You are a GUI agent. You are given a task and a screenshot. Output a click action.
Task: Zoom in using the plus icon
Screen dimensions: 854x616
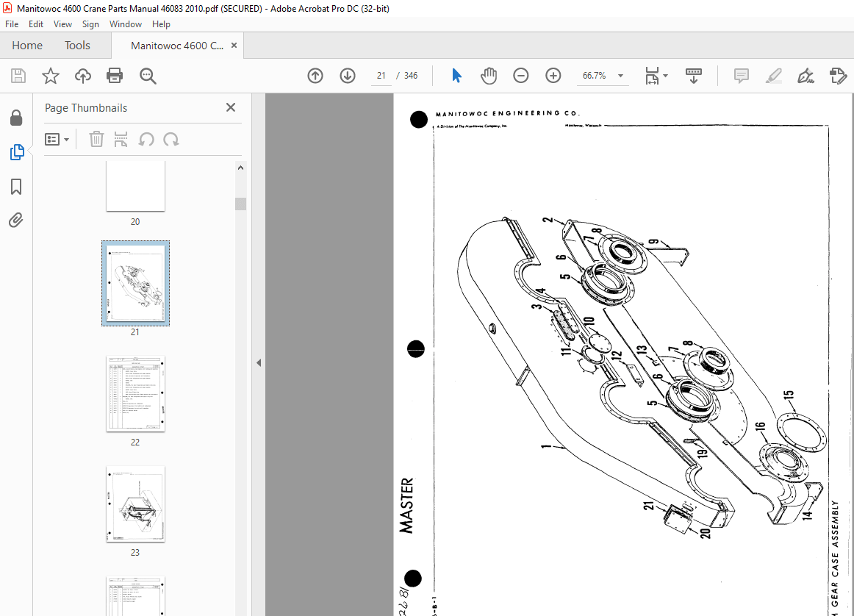(x=553, y=75)
